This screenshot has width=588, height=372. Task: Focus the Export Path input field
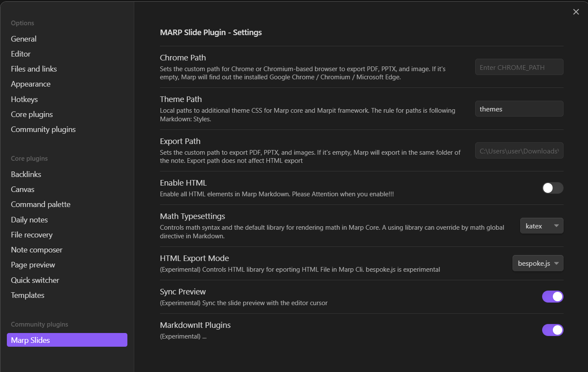(x=519, y=151)
